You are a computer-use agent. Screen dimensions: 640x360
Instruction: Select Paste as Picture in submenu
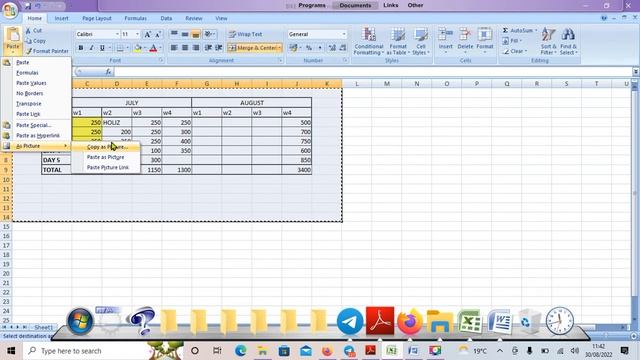(x=106, y=157)
